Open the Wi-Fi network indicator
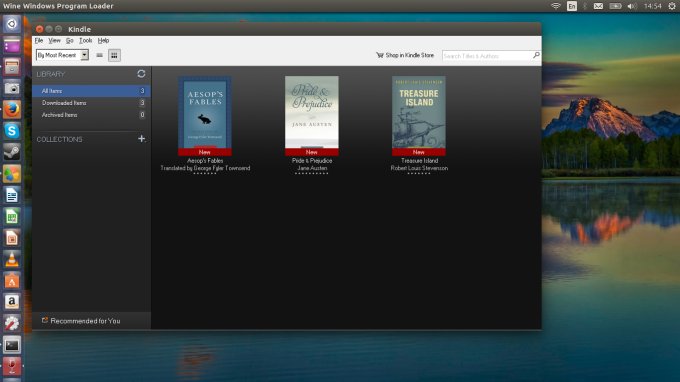Image resolution: width=680 pixels, height=382 pixels. click(x=556, y=6)
